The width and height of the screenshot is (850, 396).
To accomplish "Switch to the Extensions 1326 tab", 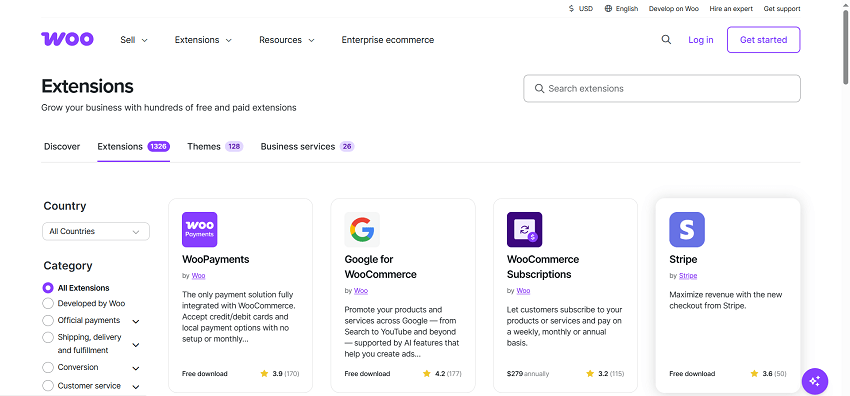I will click(133, 146).
